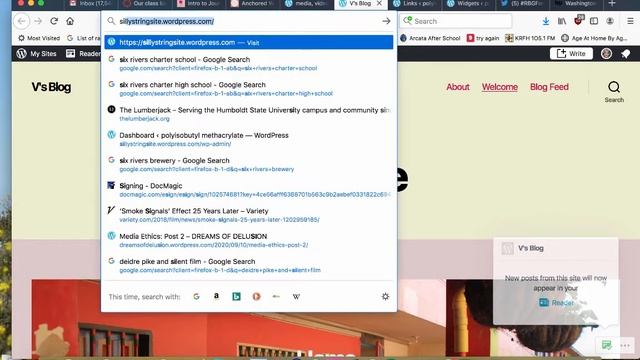This screenshot has height=360, width=640.
Task: Select Media Ethics: Post 2 suggestion
Action: click(x=249, y=240)
